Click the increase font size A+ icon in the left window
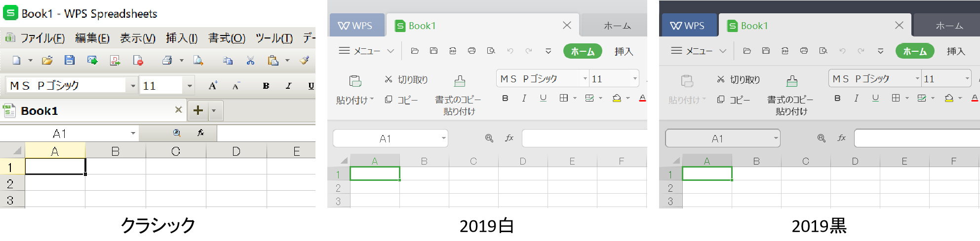980x241 pixels. pyautogui.click(x=213, y=86)
